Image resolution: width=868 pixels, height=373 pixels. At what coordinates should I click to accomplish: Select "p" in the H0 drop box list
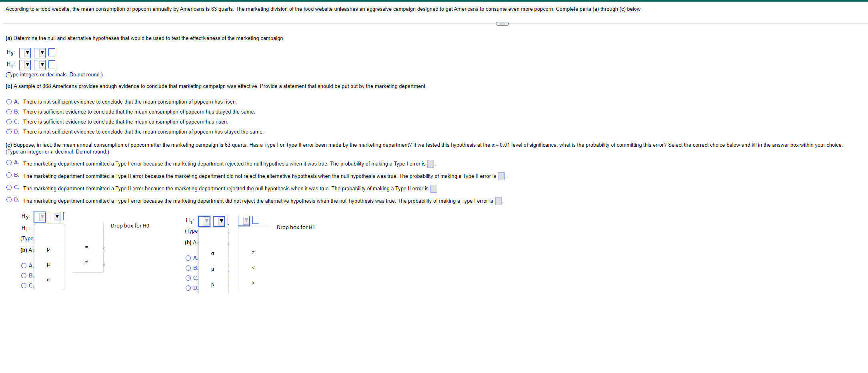pyautogui.click(x=48, y=249)
